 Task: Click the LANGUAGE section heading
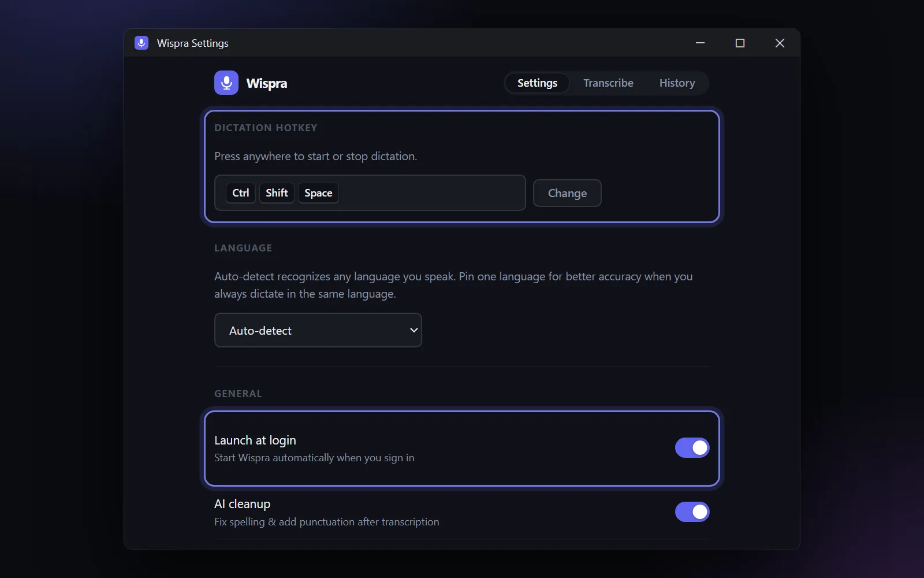243,248
